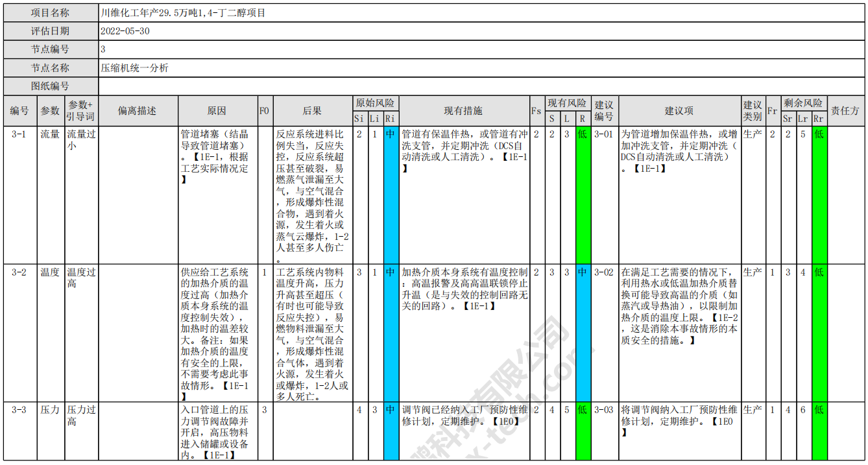
Task: Click the 流量 parameter cell
Action: tap(50, 195)
